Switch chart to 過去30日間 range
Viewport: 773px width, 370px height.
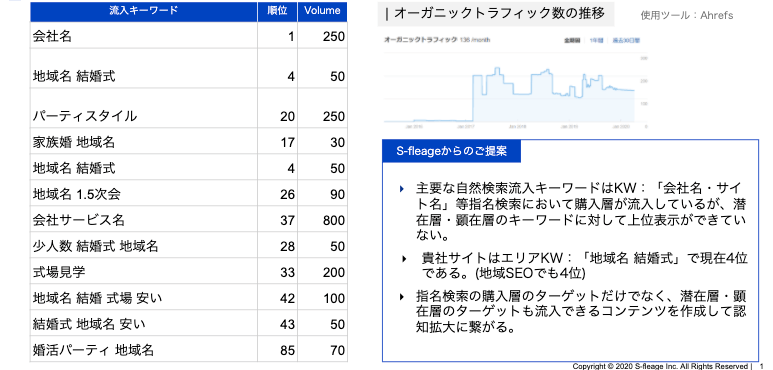coord(626,40)
